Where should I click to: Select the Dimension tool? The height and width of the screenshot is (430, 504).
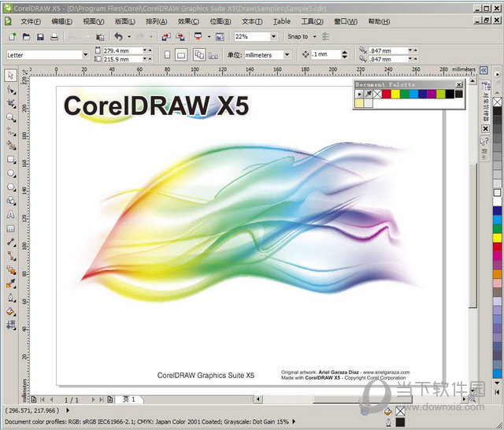pos(11,242)
